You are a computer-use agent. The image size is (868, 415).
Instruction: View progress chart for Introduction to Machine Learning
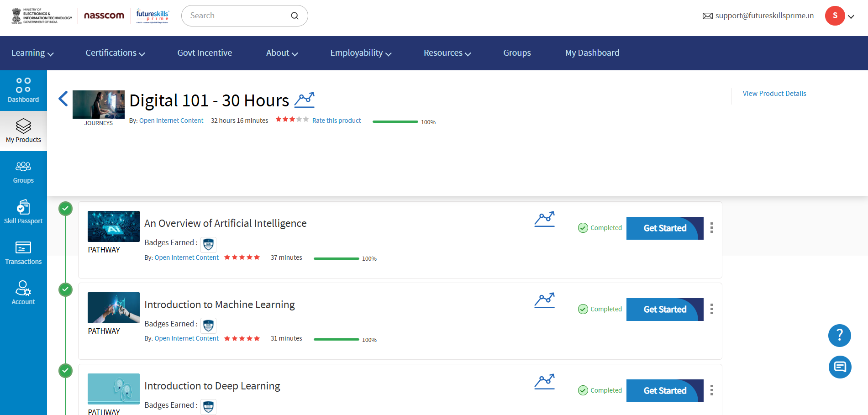(x=544, y=300)
